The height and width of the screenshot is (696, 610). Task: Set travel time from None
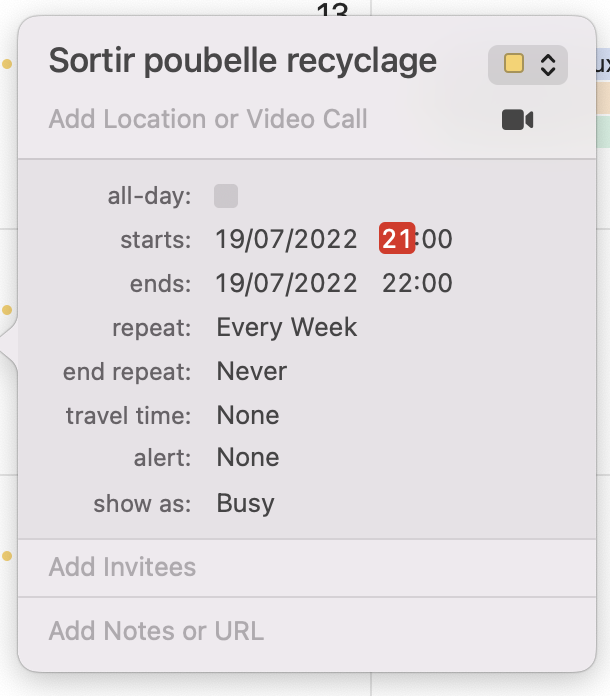point(248,415)
